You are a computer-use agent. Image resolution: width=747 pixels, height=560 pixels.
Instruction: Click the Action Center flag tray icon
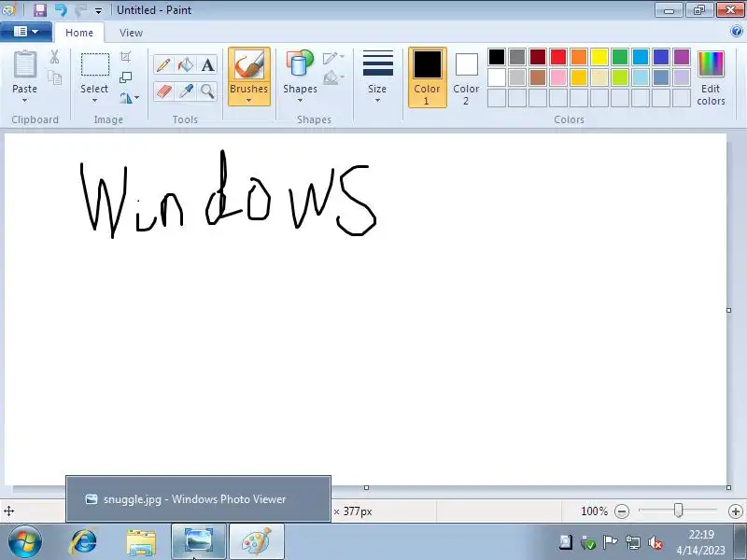click(x=610, y=542)
